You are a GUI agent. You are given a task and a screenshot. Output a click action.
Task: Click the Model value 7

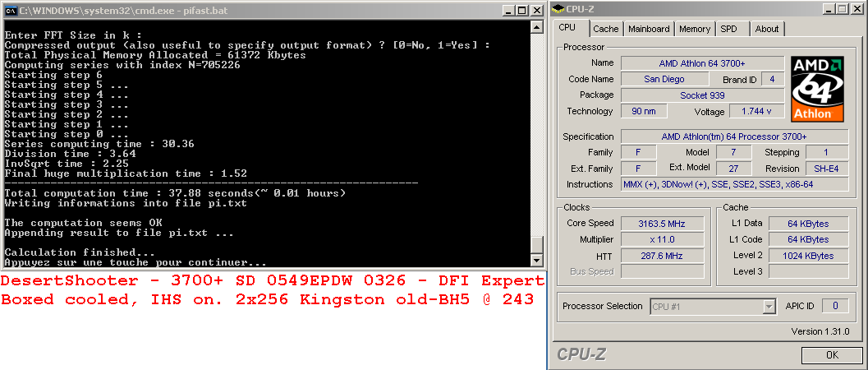click(x=733, y=152)
